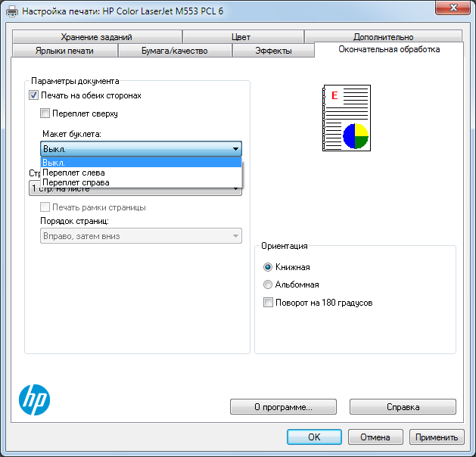This screenshot has width=476, height=457.
Task: Open the 'Цвет' tab
Action: [x=241, y=37]
